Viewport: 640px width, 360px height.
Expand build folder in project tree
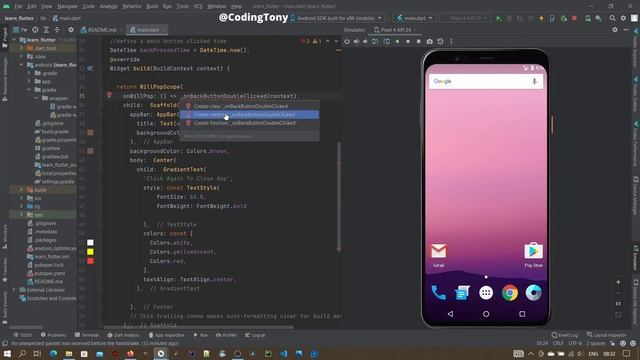click(x=22, y=190)
